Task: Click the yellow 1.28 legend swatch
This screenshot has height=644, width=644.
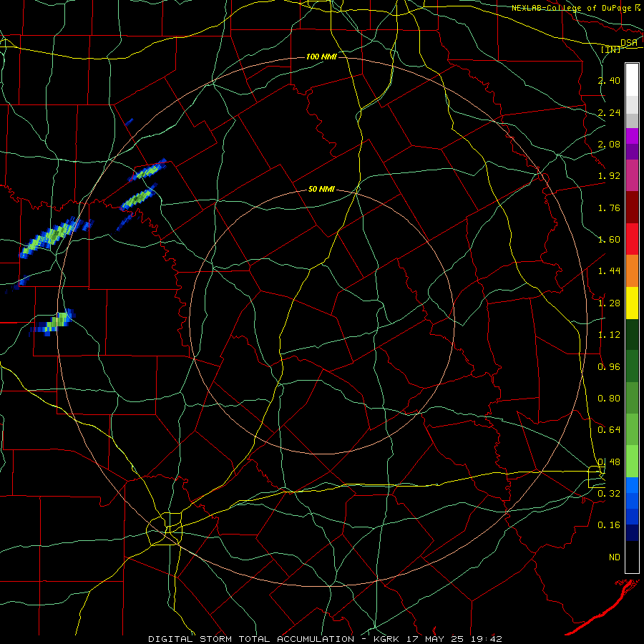Action: [x=632, y=303]
